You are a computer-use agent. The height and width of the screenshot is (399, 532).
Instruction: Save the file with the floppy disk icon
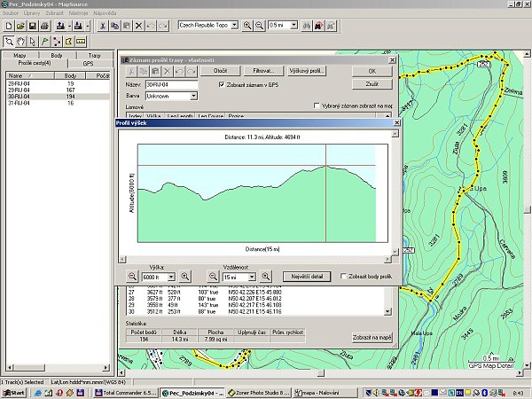coord(32,26)
